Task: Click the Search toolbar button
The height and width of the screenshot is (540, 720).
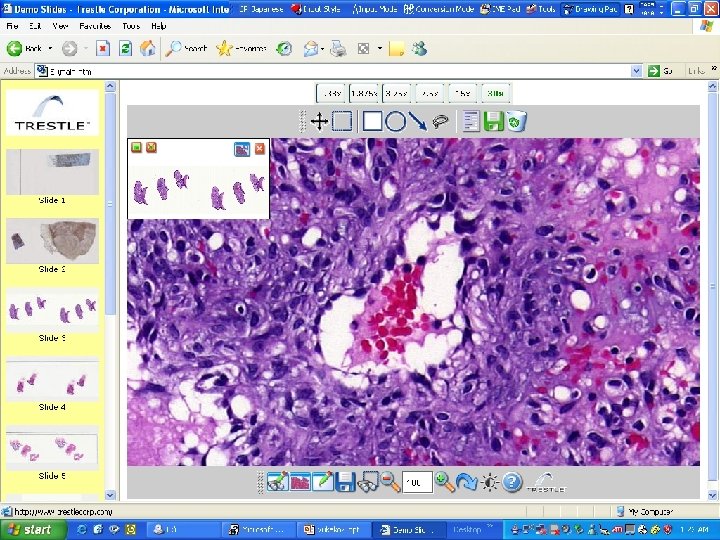Action: (x=186, y=48)
